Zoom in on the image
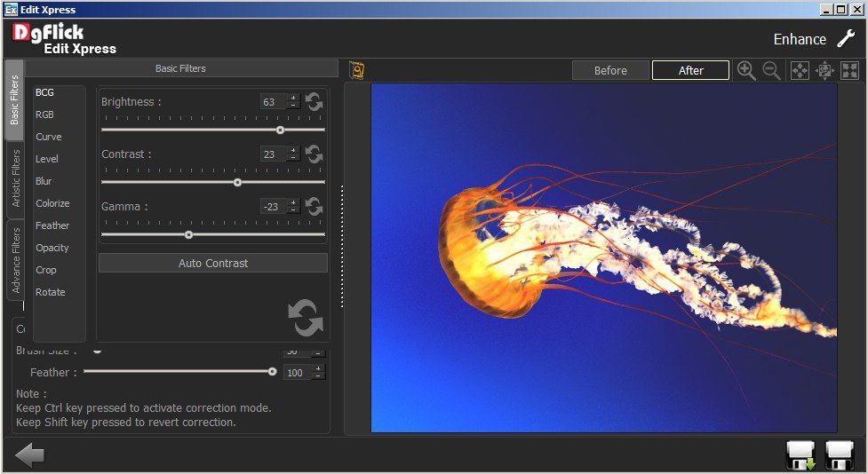868x474 pixels. (745, 71)
